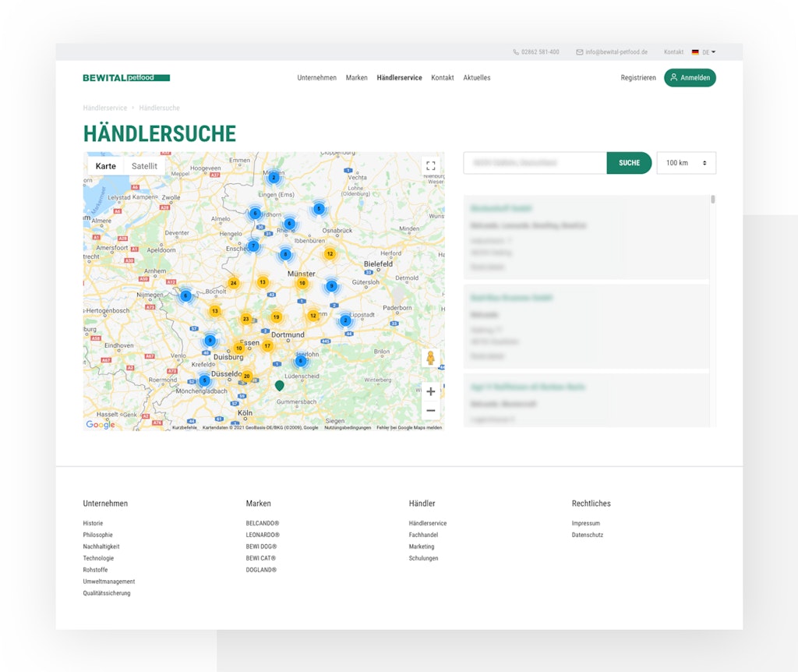Open blue cluster 2 near Lippstadt
Image resolution: width=798 pixels, height=672 pixels.
tap(345, 320)
